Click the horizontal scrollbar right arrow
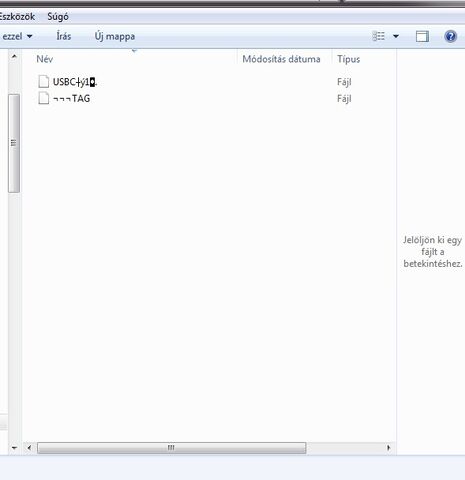 [388, 448]
